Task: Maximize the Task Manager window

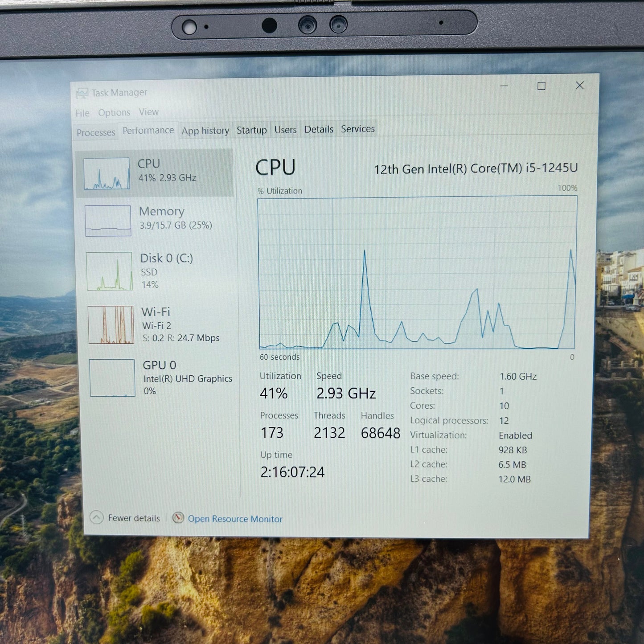Action: coord(541,86)
